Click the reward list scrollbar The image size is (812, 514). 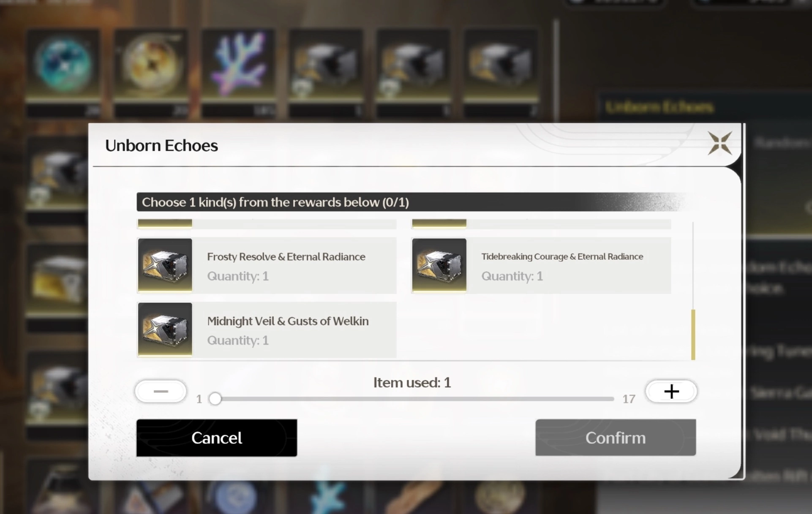click(x=693, y=335)
